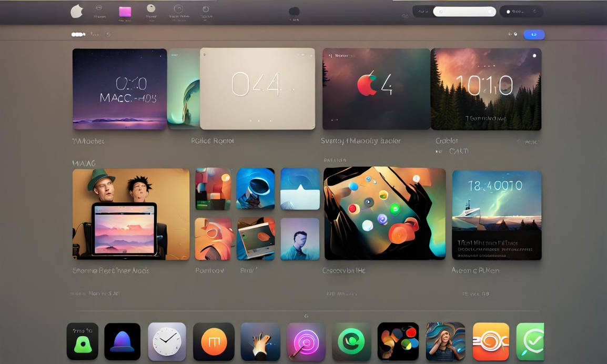Launch the orange M app in the dock

214,341
